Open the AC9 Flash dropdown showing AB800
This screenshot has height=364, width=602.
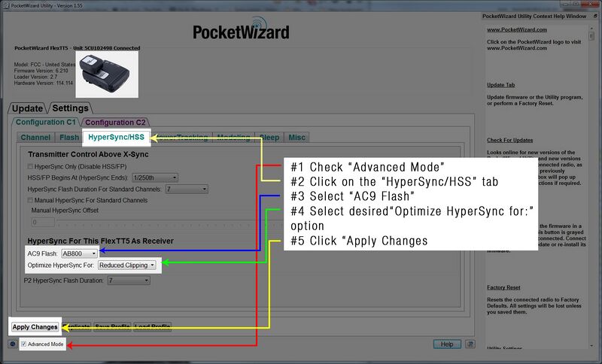coord(80,253)
